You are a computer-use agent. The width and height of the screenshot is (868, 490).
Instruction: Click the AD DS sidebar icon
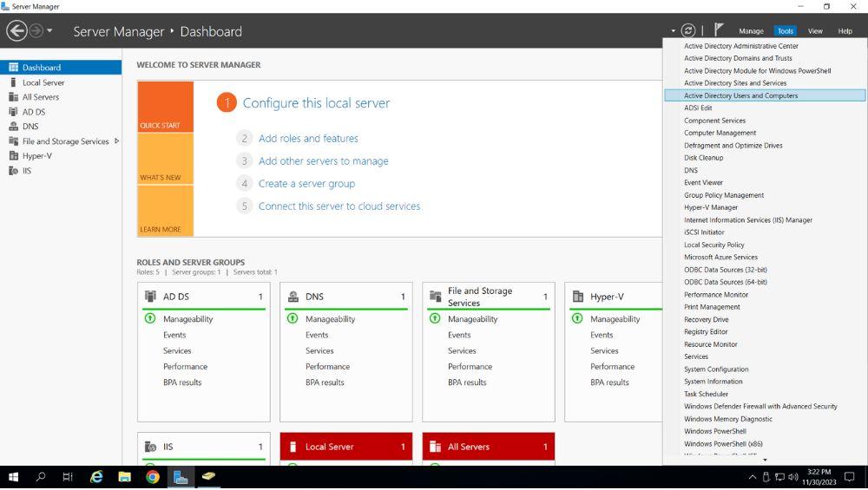13,112
